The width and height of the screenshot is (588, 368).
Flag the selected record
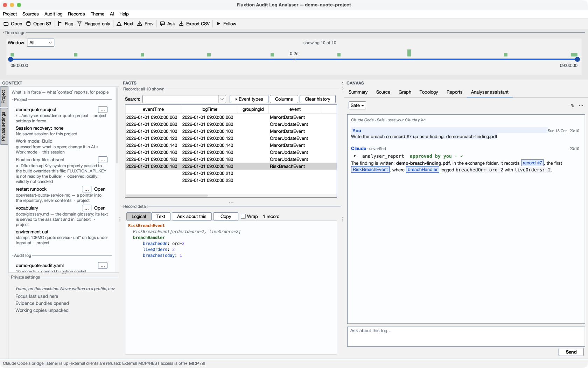point(65,24)
